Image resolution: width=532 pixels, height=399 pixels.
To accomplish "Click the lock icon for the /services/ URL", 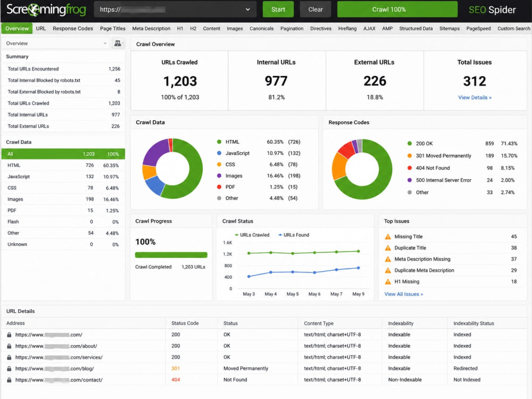I will pos(9,358).
